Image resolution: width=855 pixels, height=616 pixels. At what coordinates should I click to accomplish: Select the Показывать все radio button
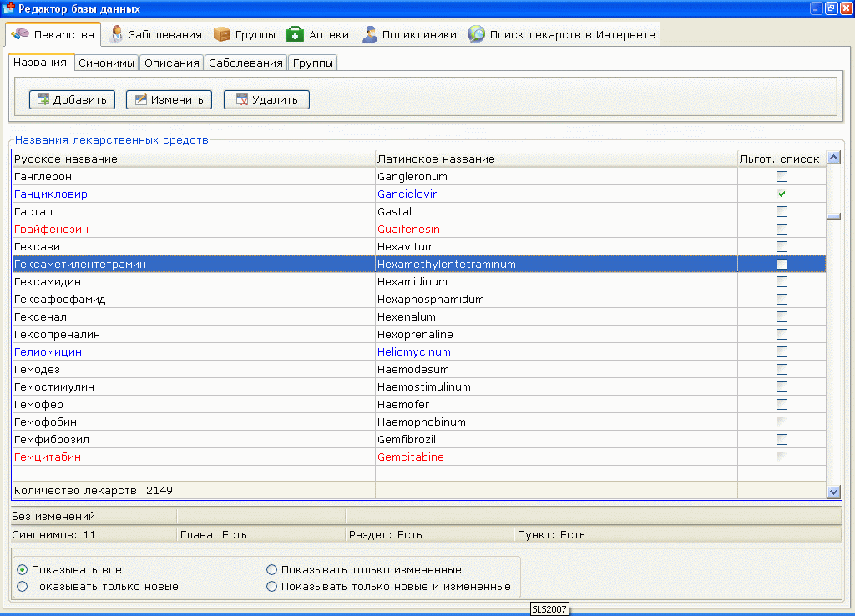22,569
